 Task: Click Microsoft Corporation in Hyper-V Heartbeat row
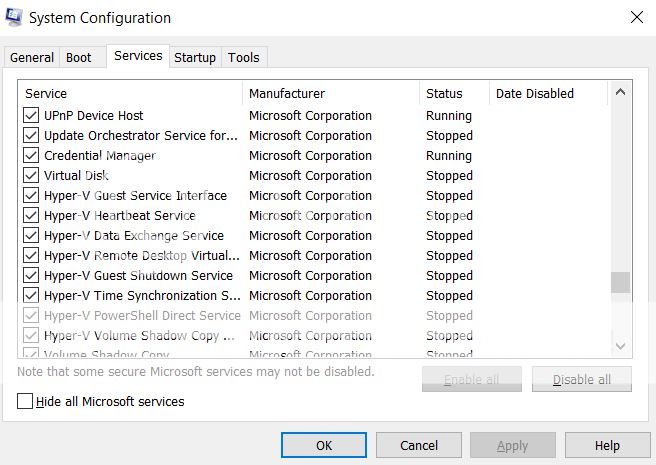click(x=310, y=216)
